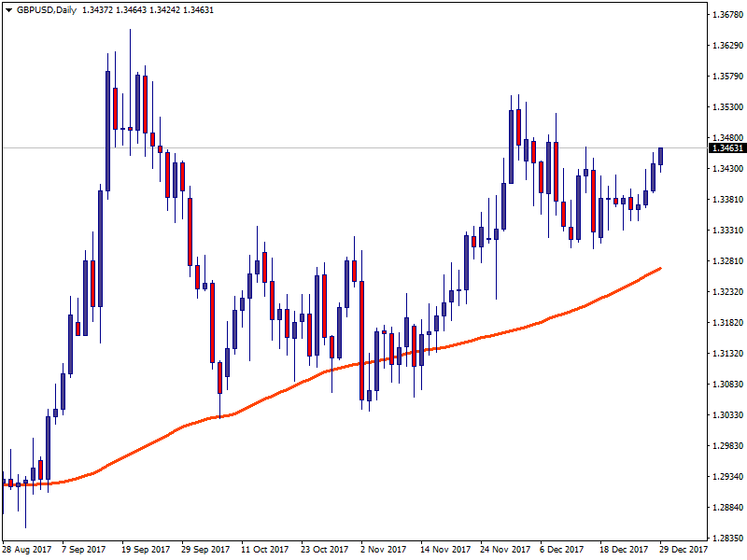
Task: Click the 11 Oct 2017 date label
Action: click(x=264, y=550)
